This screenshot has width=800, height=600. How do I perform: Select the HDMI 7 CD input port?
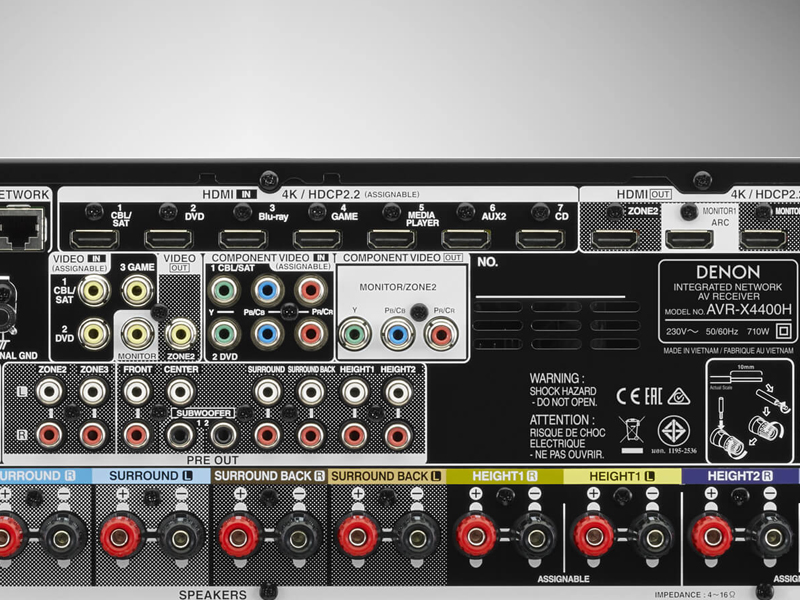coord(540,239)
